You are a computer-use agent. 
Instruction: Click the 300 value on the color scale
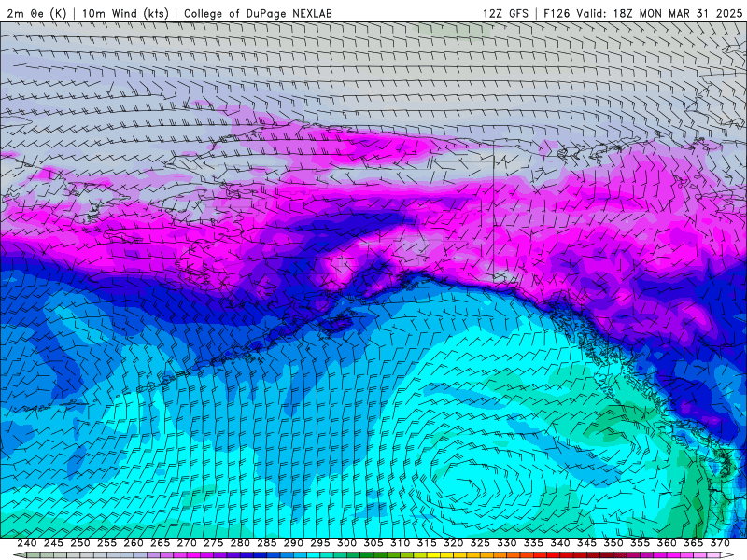347,543
